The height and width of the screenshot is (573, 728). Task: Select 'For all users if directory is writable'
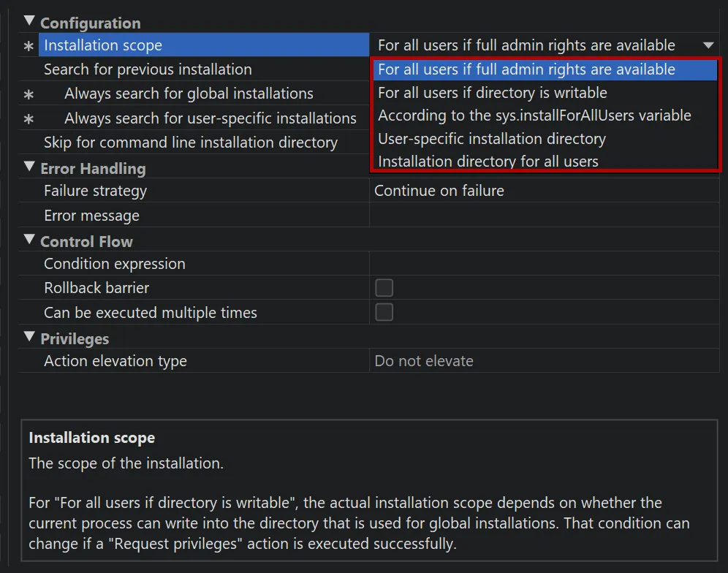coord(492,93)
